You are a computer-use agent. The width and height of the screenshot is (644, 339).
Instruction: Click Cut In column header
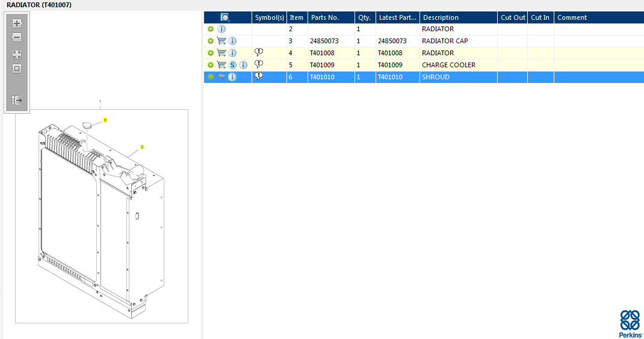coord(540,17)
